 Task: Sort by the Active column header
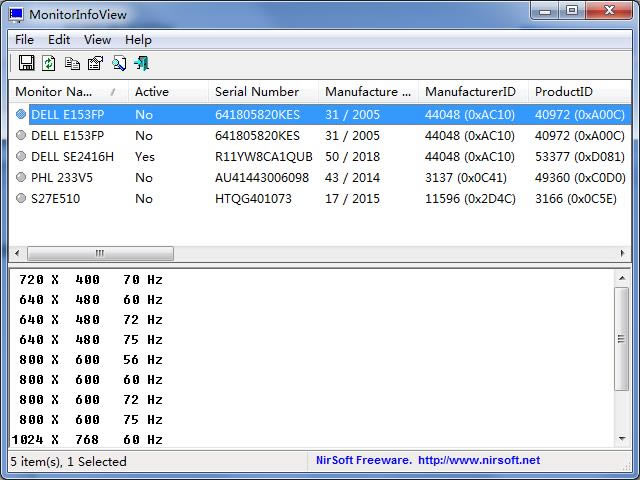(x=168, y=92)
